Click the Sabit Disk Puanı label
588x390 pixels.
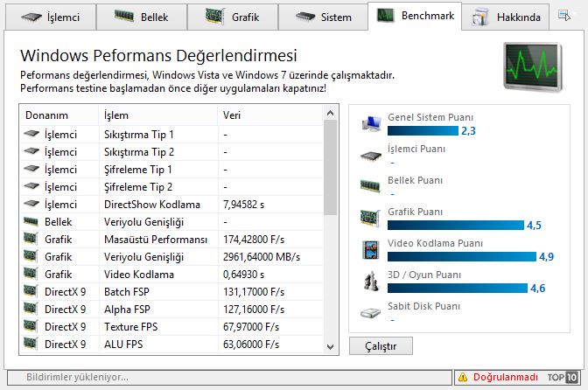423,306
